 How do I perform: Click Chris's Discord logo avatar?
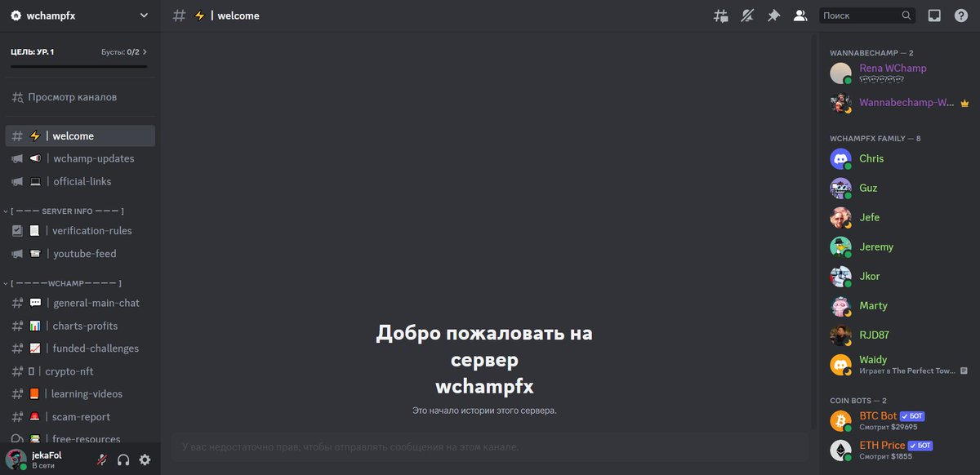(x=840, y=159)
